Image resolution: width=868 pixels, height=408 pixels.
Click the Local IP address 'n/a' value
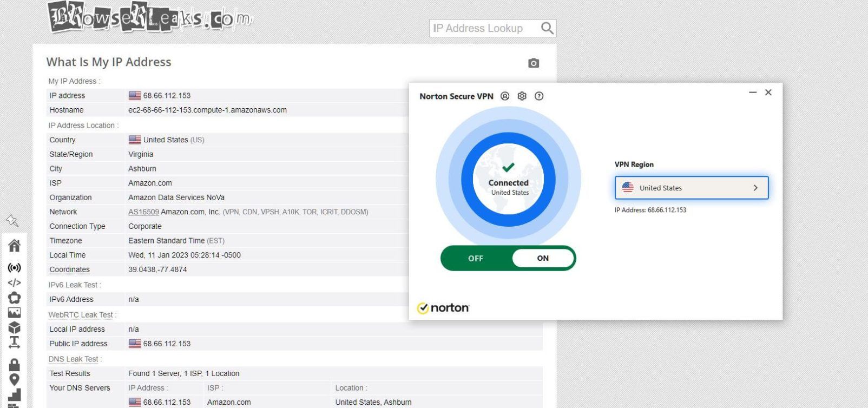(134, 329)
